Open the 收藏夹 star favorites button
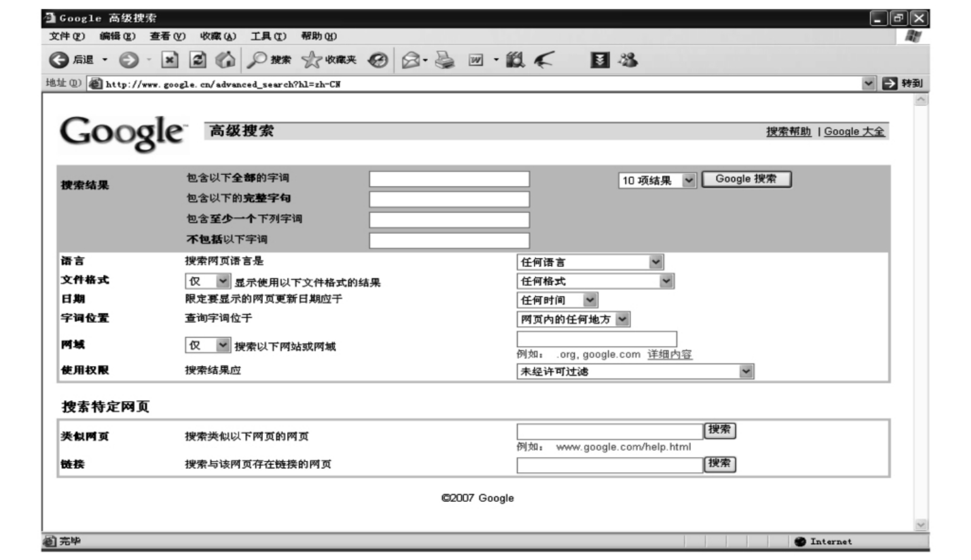 pos(329,60)
